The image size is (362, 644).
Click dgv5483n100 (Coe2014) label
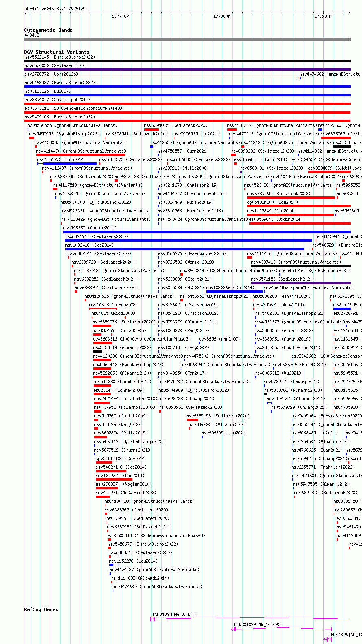tap(273, 202)
